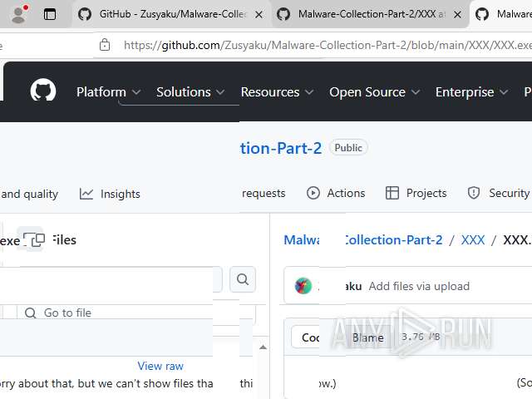Click the Actions play-circle icon
Screen dimensions: 532x399
coord(313,193)
